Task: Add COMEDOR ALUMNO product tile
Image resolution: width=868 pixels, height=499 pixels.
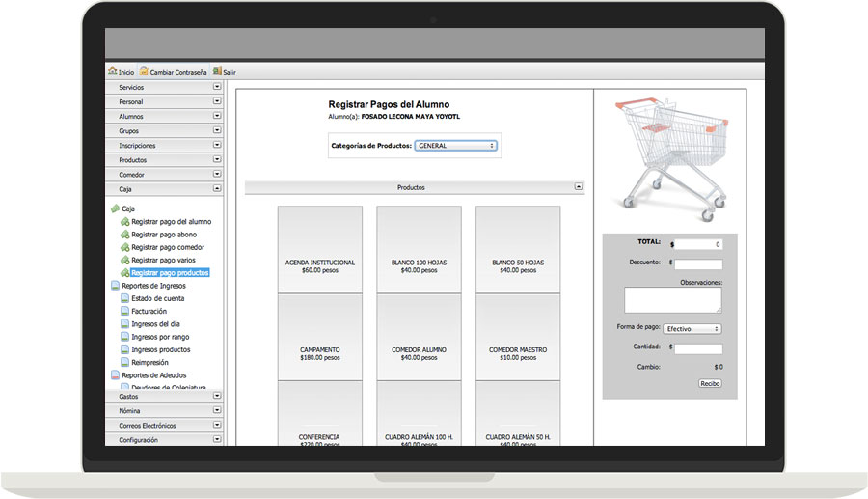Action: click(420, 337)
